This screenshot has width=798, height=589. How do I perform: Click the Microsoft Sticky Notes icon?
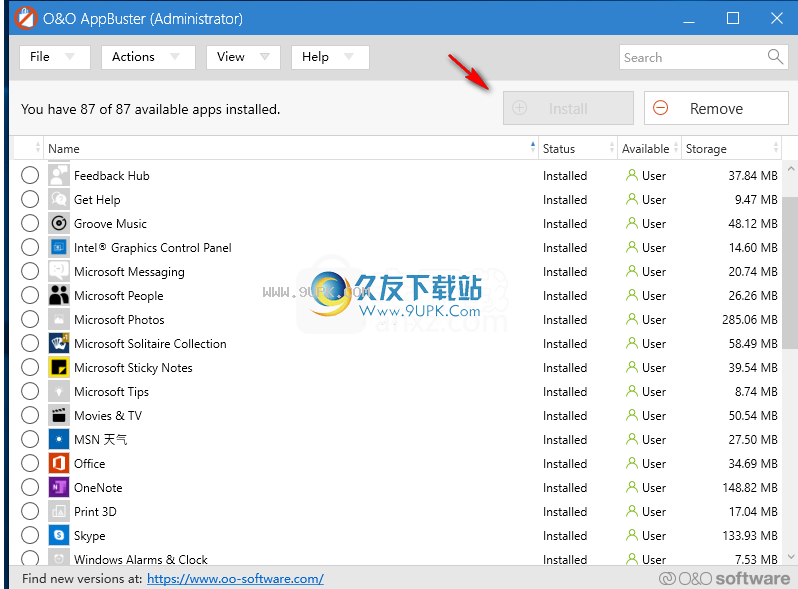pyautogui.click(x=59, y=368)
